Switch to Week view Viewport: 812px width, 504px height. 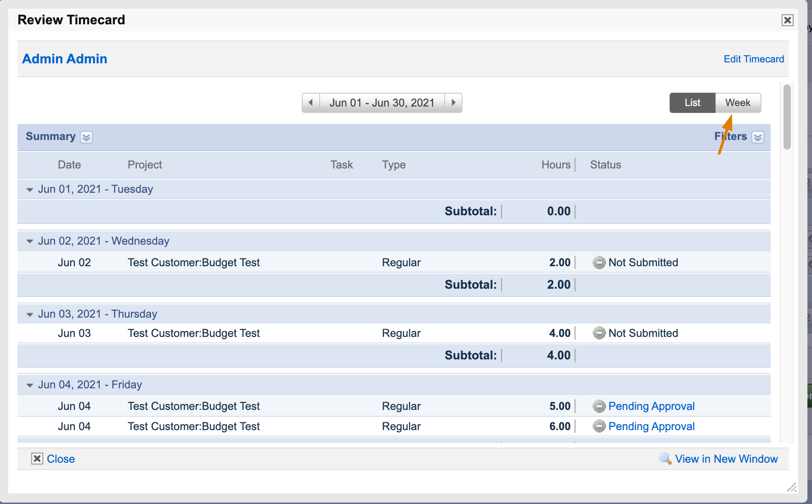[738, 103]
